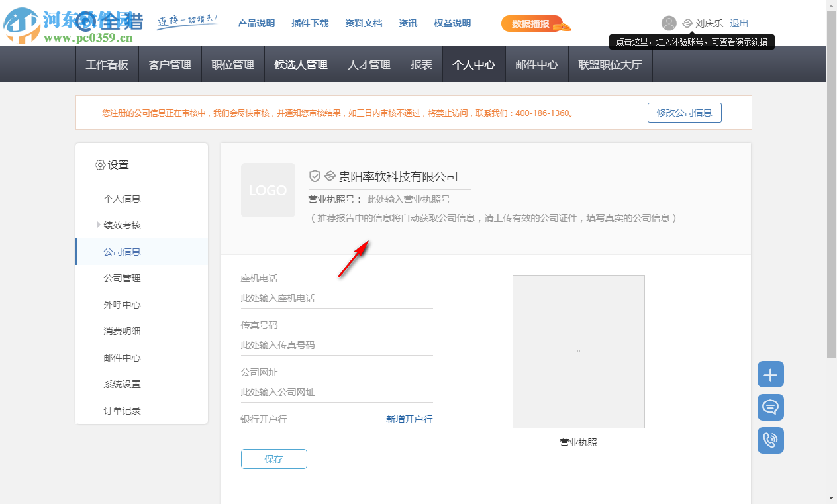Select 消费明细 in sidebar
Viewport: 837px width, 504px height.
pyautogui.click(x=142, y=331)
